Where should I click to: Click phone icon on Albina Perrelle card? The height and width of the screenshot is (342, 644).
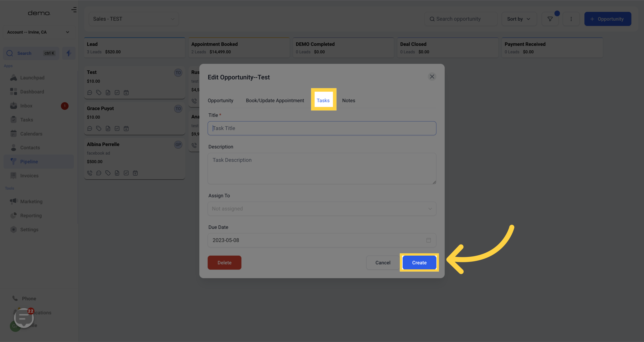coord(90,173)
